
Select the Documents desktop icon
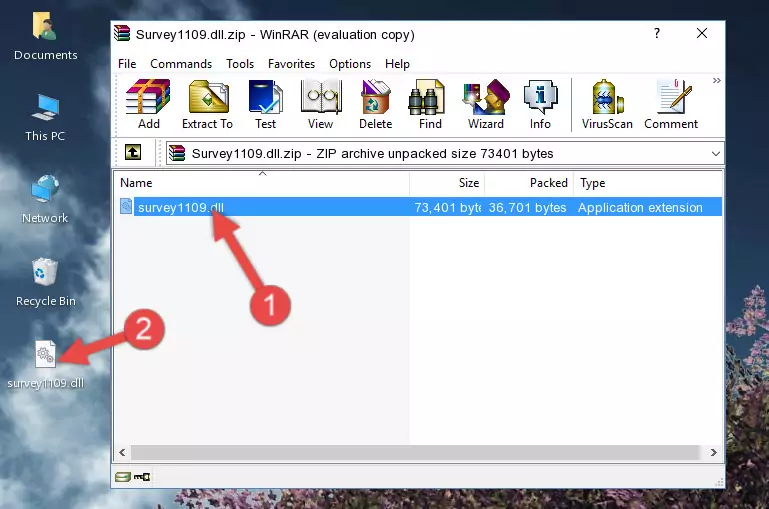[x=46, y=37]
